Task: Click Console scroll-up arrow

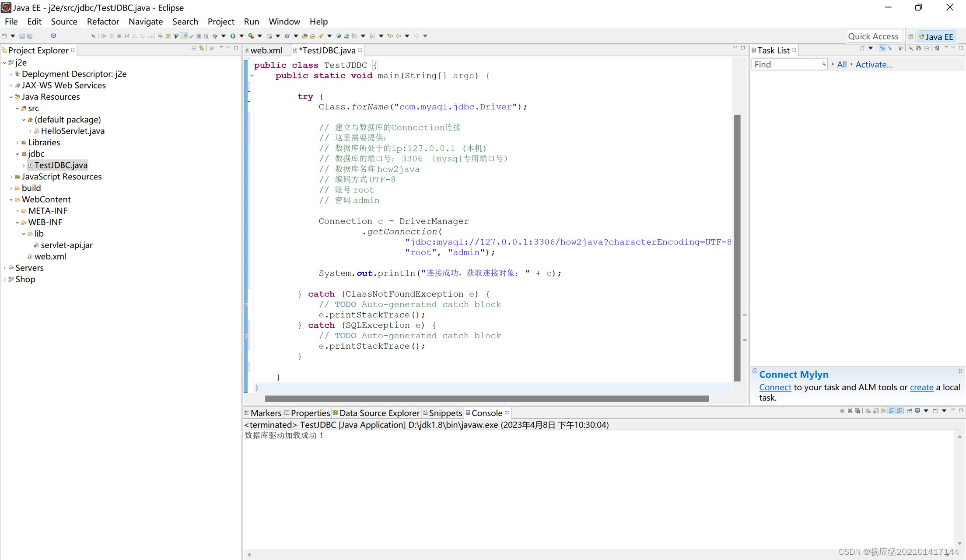Action: pyautogui.click(x=959, y=437)
